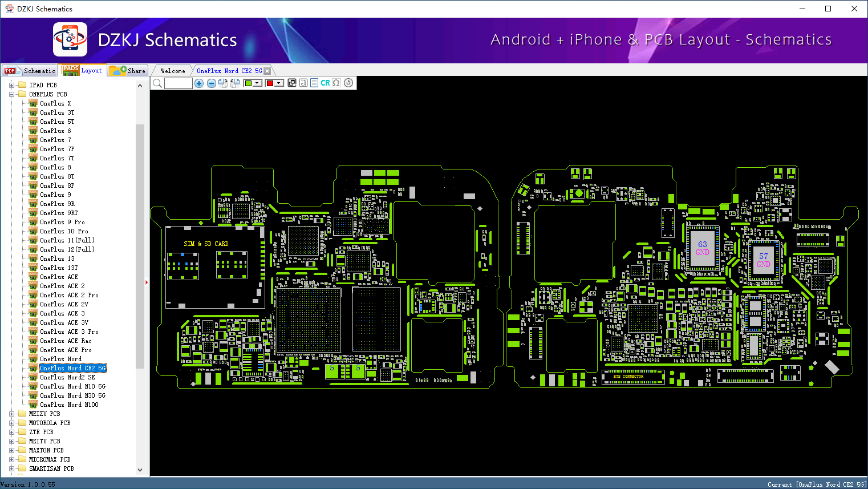868x489 pixels.
Task: Click the letter 'a' text icon
Action: [303, 83]
